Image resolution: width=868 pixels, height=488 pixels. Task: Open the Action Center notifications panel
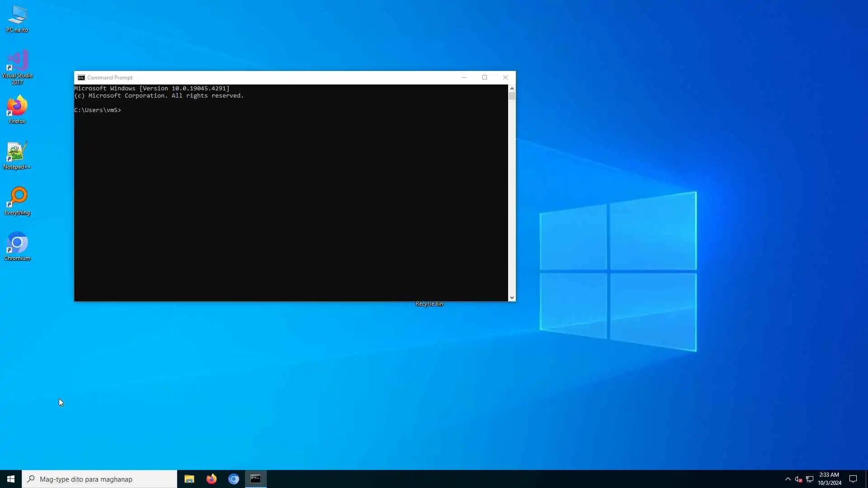coord(853,479)
